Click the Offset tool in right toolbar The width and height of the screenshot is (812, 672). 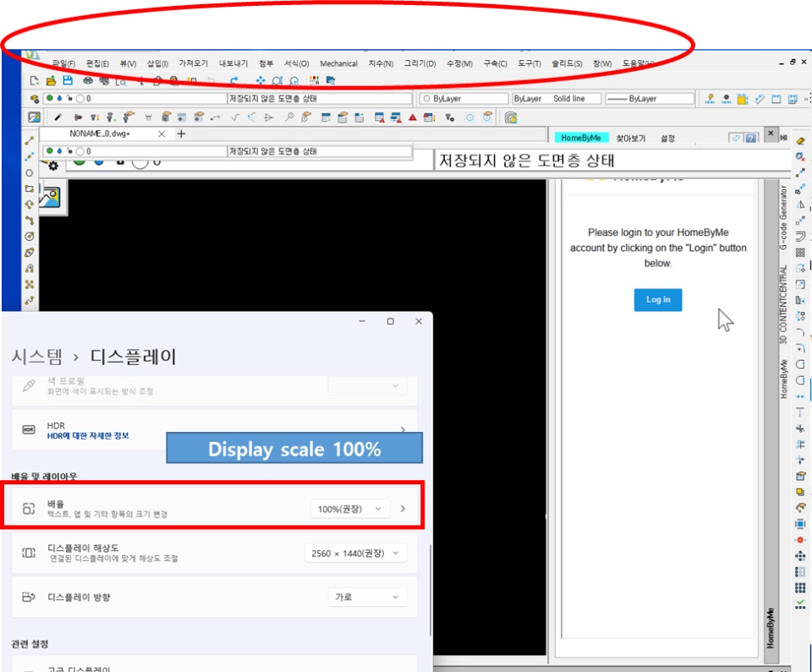tap(800, 236)
